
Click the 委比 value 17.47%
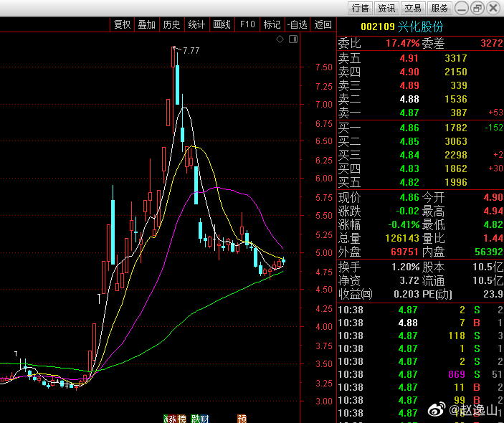point(402,43)
